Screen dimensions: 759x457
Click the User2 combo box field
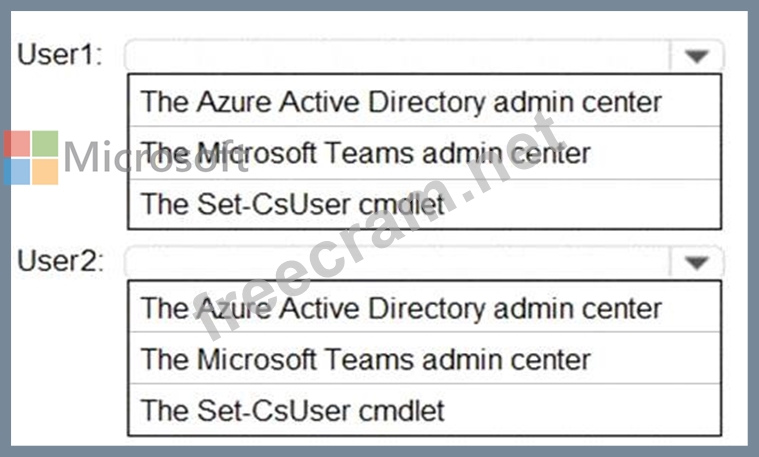coord(398,263)
